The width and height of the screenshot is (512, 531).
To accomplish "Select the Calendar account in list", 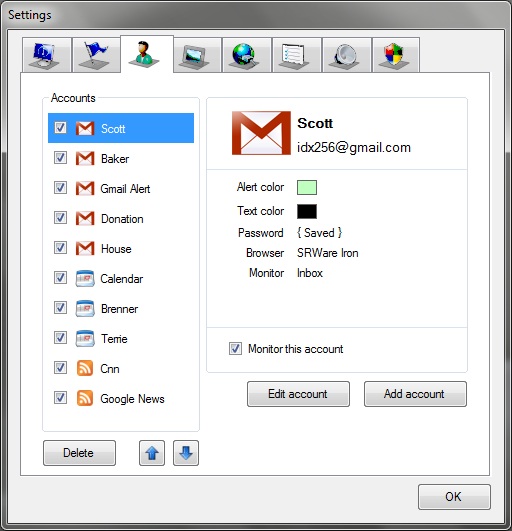I will (121, 279).
